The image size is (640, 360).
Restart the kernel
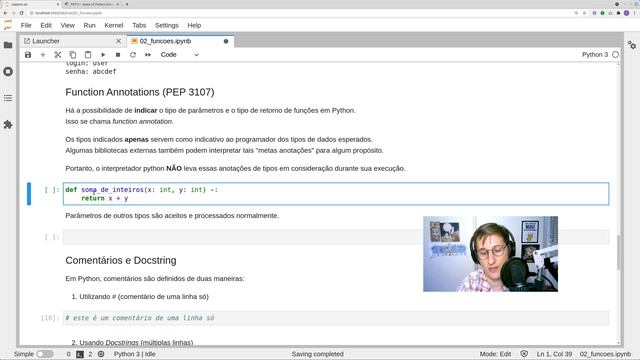pyautogui.click(x=133, y=55)
